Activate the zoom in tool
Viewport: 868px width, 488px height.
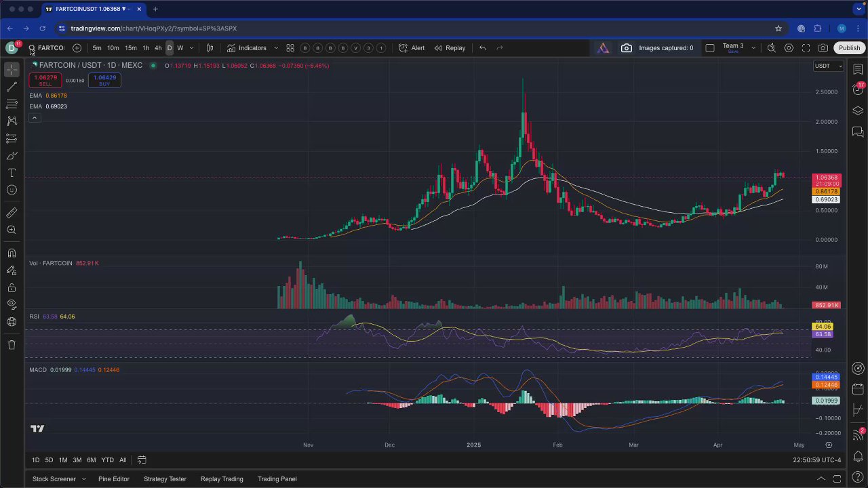pos(12,230)
